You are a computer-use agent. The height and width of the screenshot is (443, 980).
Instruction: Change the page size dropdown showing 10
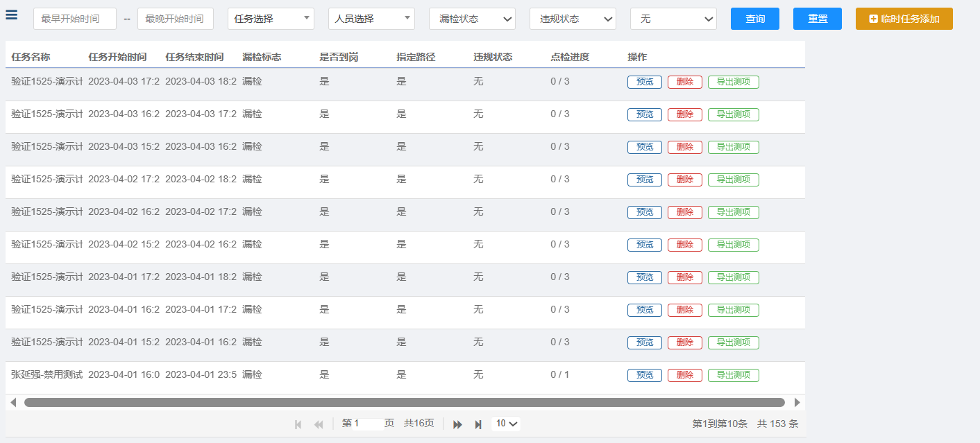click(x=505, y=424)
